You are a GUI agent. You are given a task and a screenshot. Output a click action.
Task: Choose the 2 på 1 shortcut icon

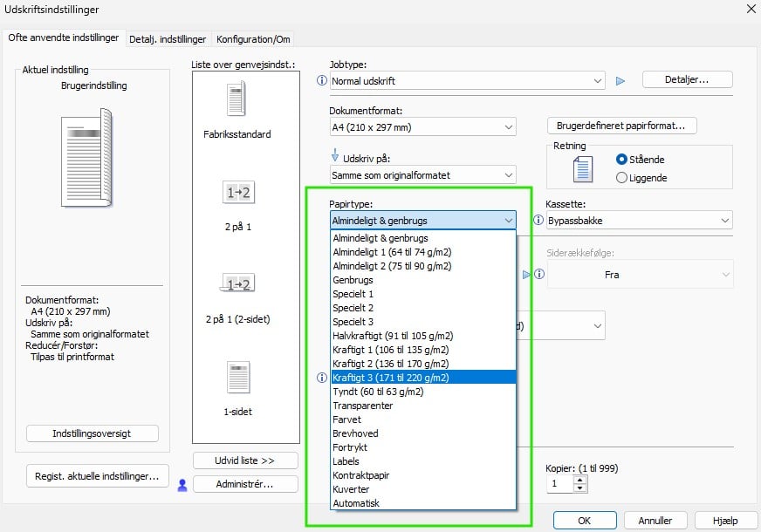point(238,193)
